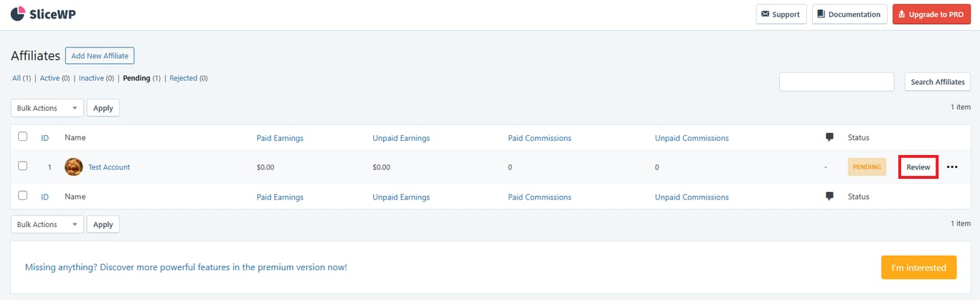980x306 pixels.
Task: Open the top Bulk Actions dropdown
Action: point(47,108)
